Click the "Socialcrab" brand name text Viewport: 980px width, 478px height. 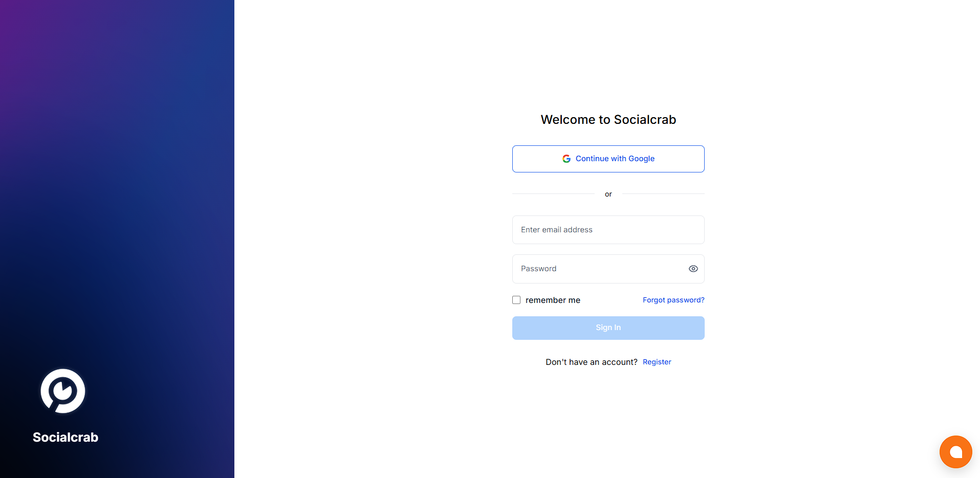pos(64,437)
